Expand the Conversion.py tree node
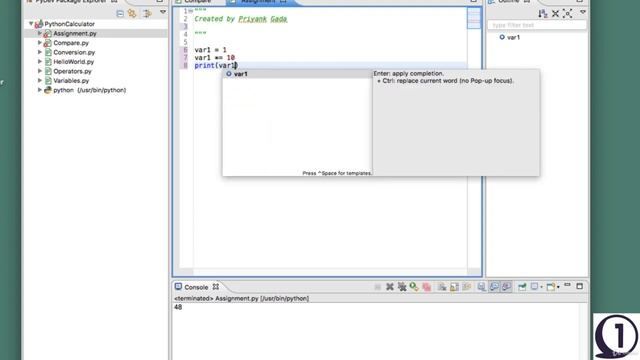640x360 pixels. [x=40, y=52]
